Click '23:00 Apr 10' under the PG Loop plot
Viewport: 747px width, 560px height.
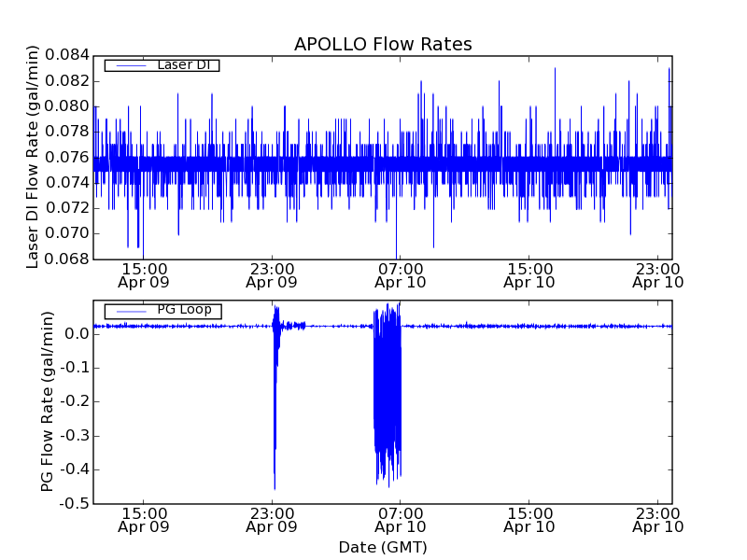(658, 521)
